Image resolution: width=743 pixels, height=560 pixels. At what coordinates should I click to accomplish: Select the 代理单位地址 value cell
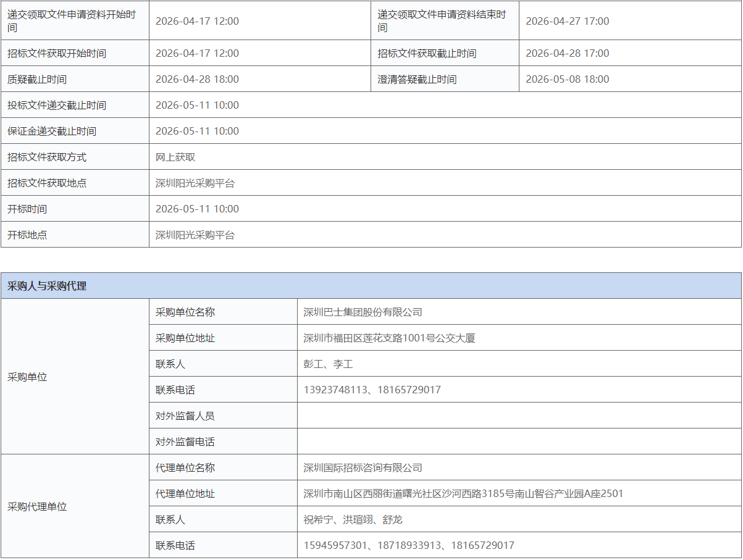(460, 493)
